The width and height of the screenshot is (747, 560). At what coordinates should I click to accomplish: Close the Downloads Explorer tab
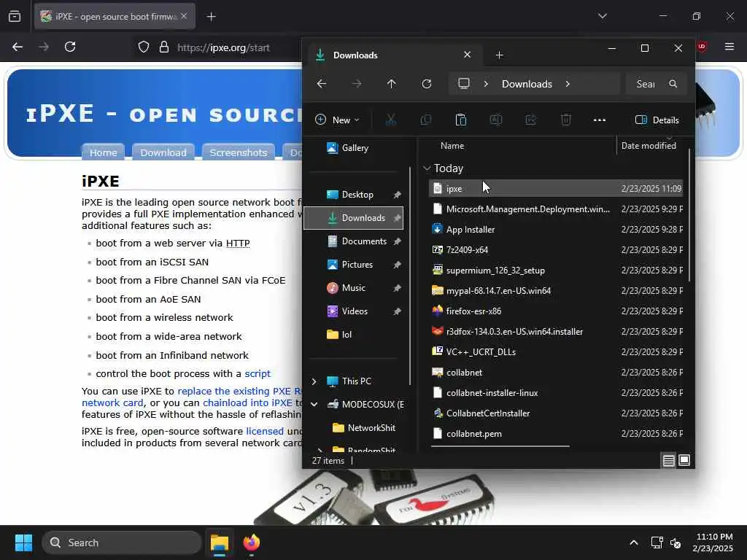click(467, 55)
